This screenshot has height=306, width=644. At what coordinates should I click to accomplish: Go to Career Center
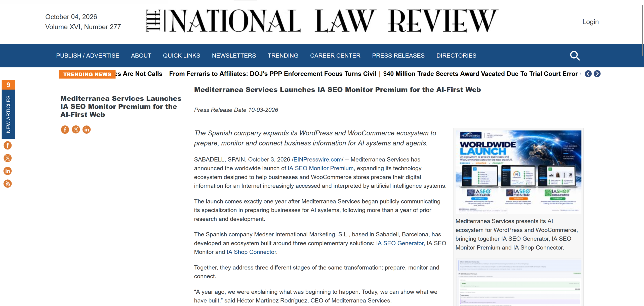(x=335, y=56)
